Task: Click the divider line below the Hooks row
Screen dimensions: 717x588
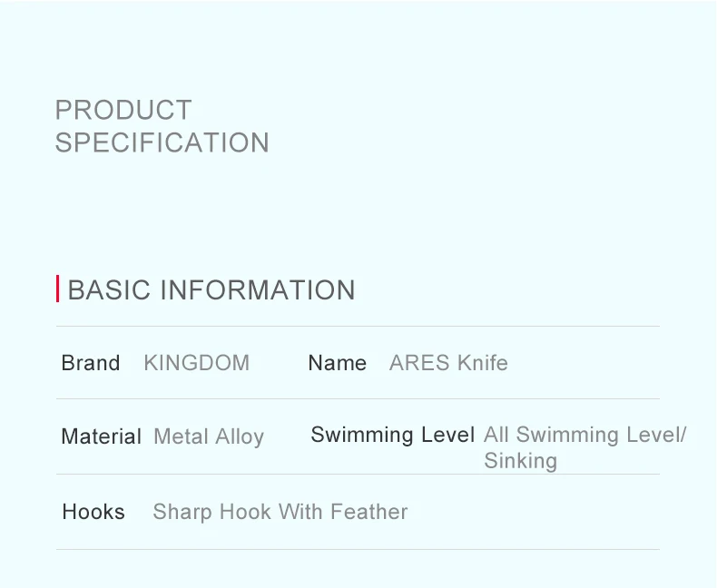Action: pyautogui.click(x=358, y=549)
